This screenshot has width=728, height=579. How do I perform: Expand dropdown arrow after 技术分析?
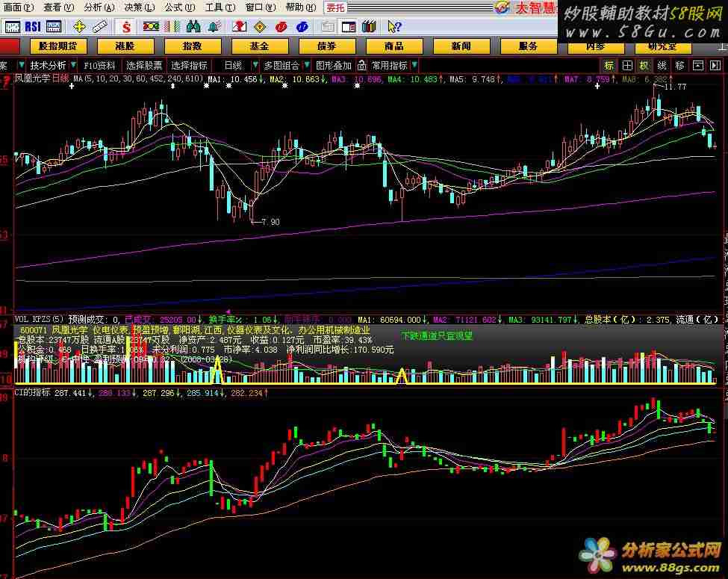coord(73,66)
